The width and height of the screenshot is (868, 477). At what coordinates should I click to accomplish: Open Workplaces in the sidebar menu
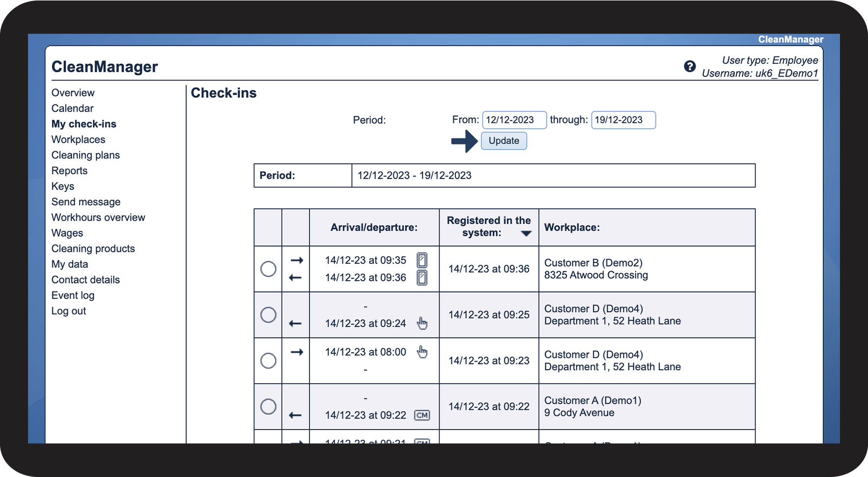[78, 140]
